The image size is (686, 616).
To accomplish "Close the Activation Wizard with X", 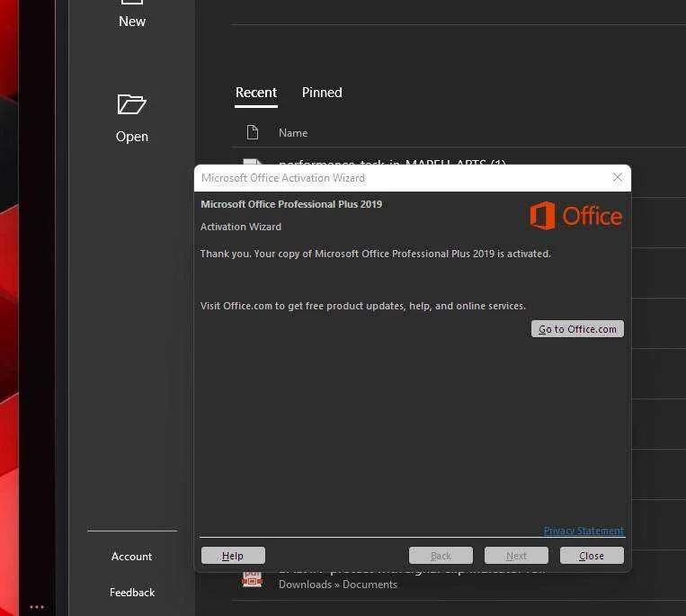I will [x=618, y=177].
